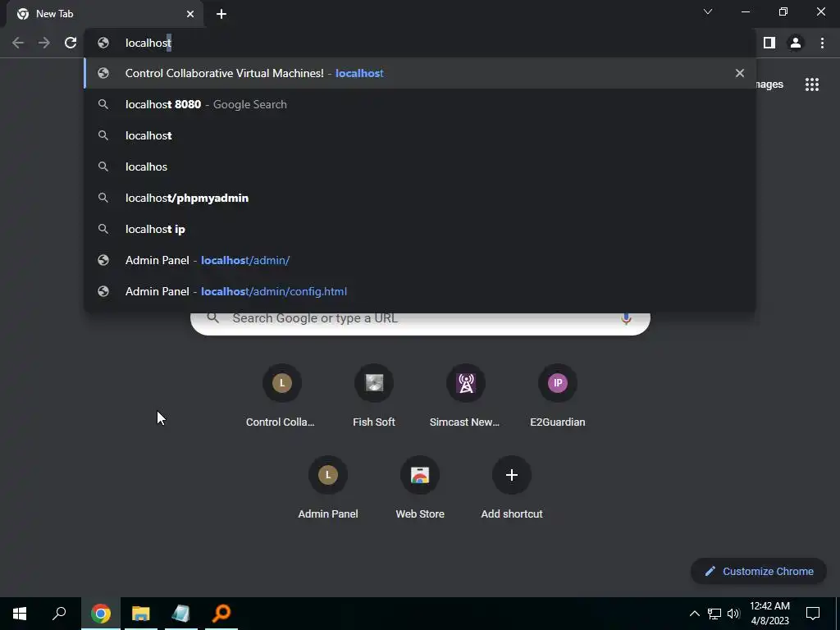Select the plain localhost search suggestion
The height and width of the screenshot is (630, 840).
420,135
